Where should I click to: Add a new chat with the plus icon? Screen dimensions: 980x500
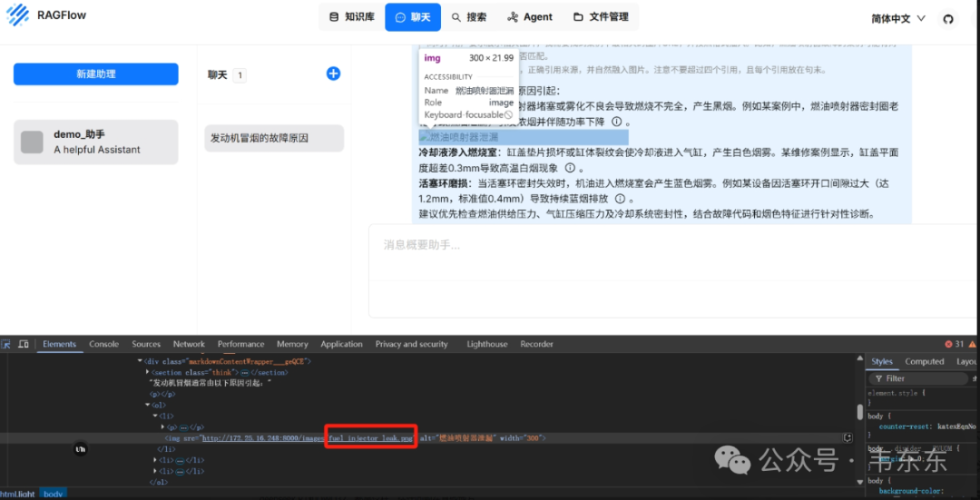click(x=333, y=74)
